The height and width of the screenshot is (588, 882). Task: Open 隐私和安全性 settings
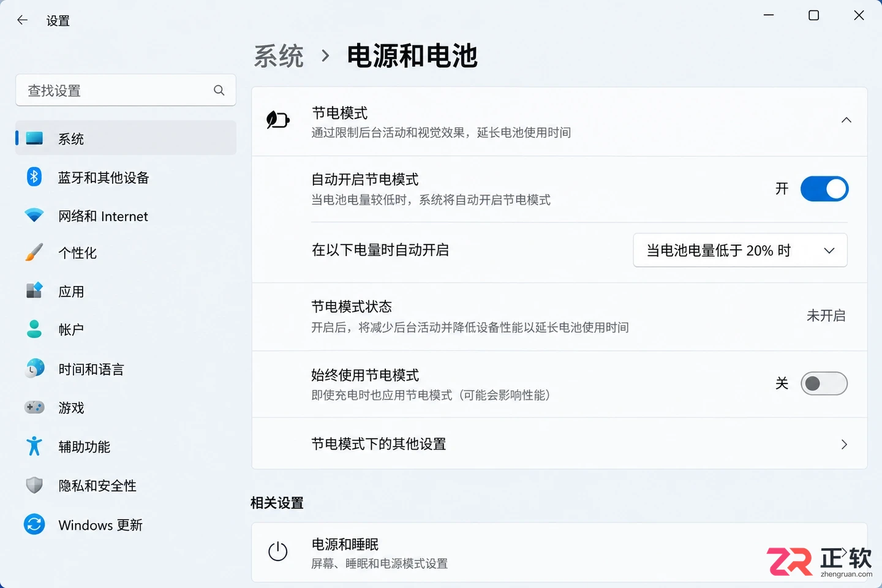126,486
